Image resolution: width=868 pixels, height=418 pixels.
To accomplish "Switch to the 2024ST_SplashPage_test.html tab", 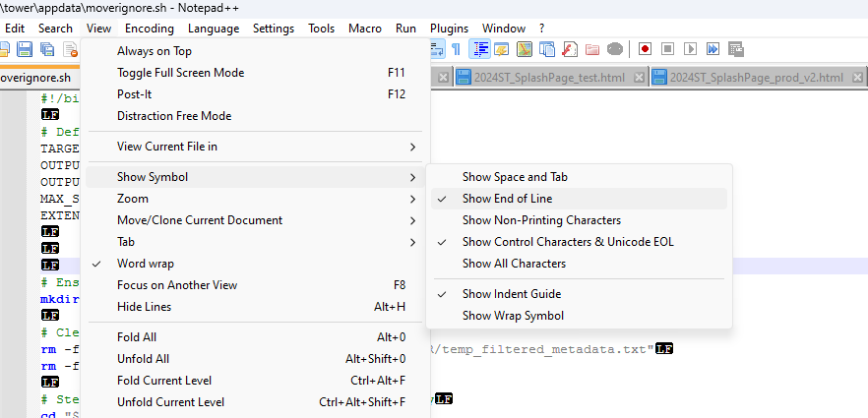I will 549,78.
